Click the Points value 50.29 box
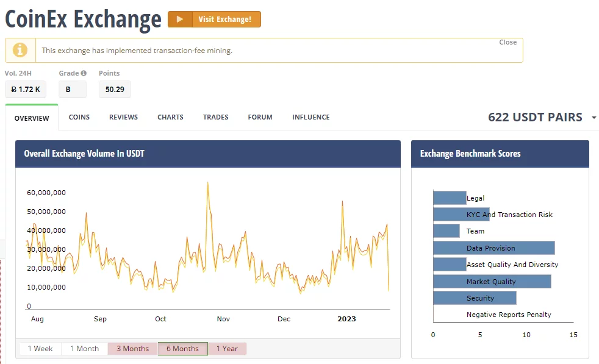 point(115,90)
